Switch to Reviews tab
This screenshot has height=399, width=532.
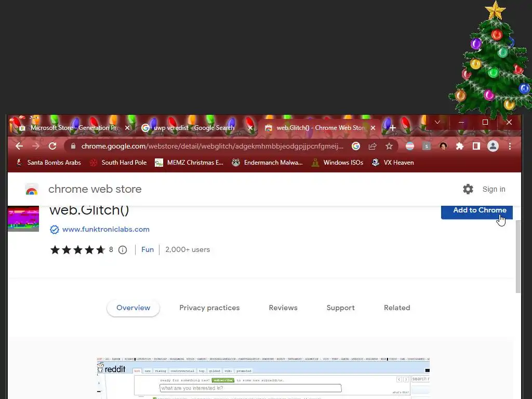pos(283,308)
